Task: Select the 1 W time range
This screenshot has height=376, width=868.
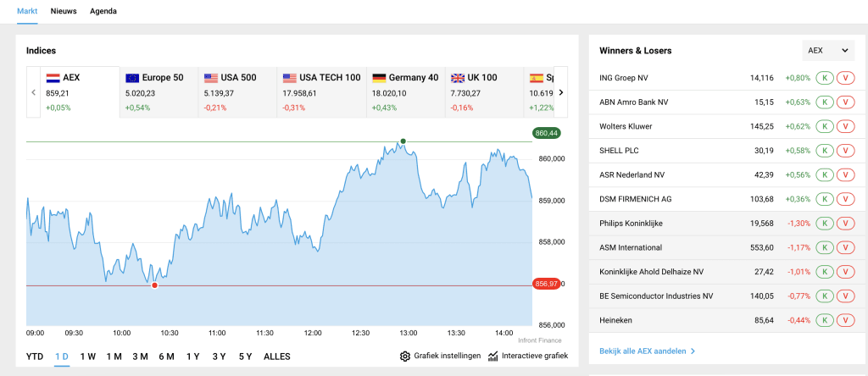Action: pos(87,357)
